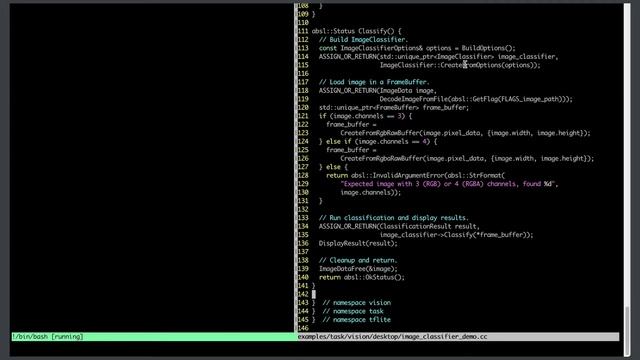Click 'DisplayResult(result);' on line 136
640x360 pixels.
358,244
